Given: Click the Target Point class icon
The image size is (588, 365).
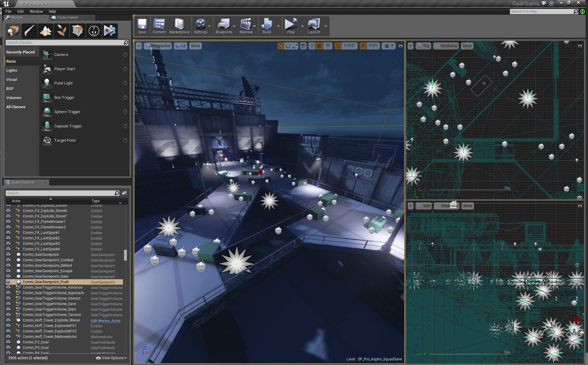Looking at the screenshot, I should coord(47,140).
